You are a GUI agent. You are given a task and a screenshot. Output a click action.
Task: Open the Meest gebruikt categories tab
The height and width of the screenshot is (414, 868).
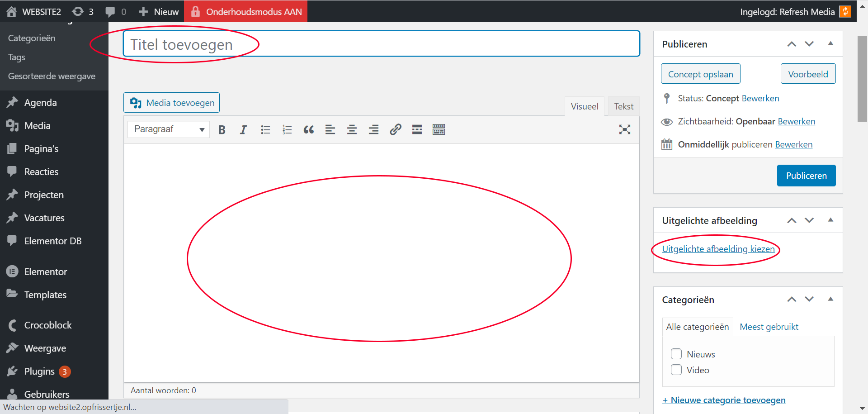pyautogui.click(x=769, y=327)
